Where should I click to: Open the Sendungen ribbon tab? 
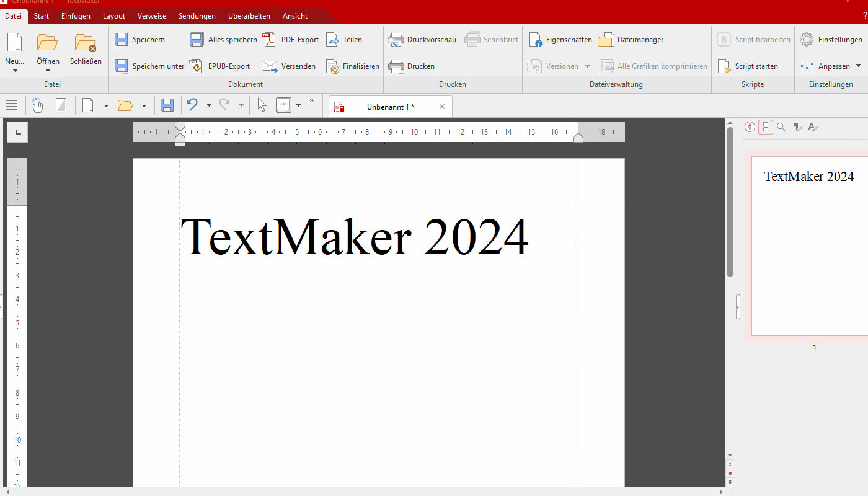click(197, 16)
